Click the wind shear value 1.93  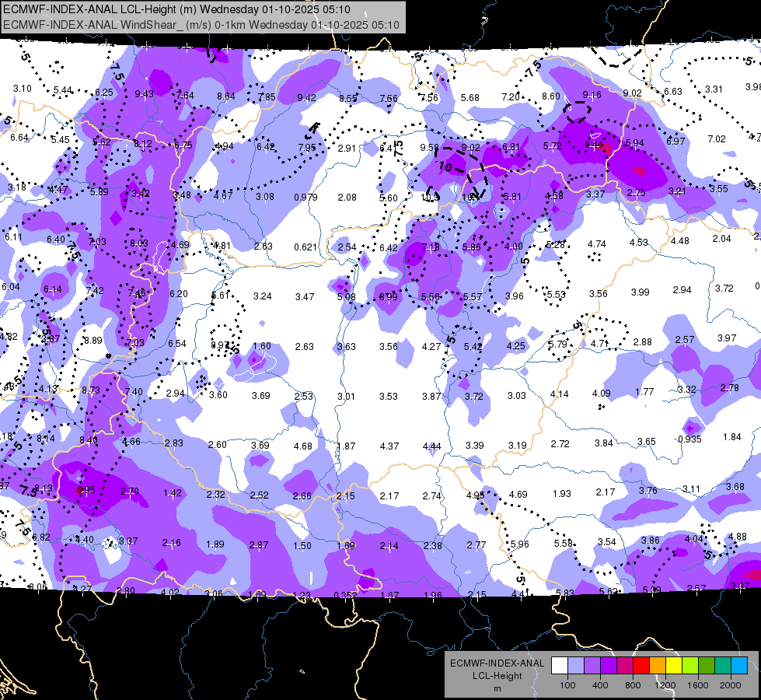tap(562, 494)
